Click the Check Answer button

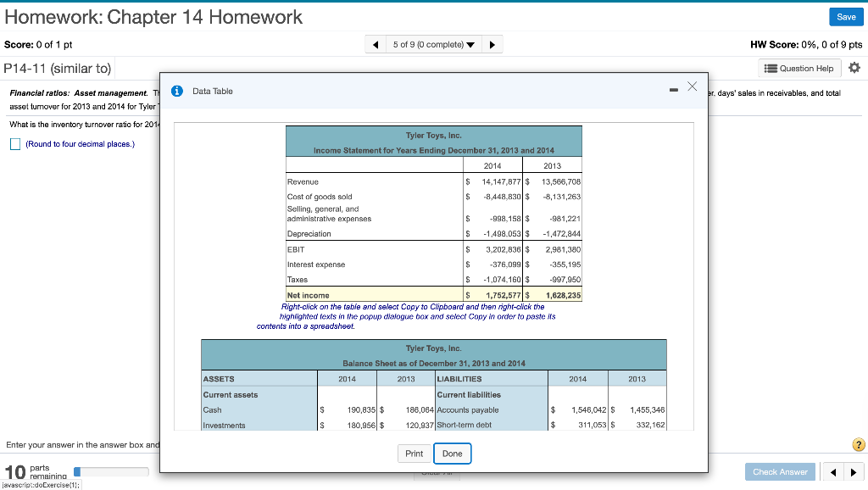coord(780,471)
